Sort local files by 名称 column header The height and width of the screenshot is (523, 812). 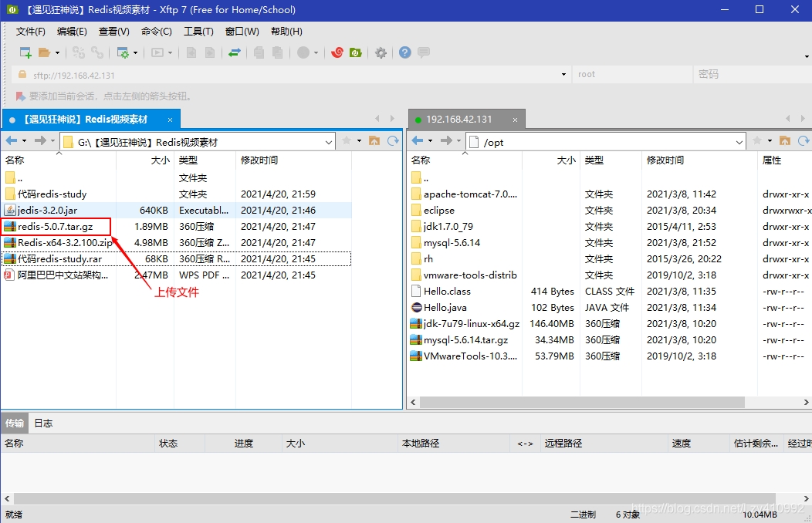pyautogui.click(x=59, y=160)
